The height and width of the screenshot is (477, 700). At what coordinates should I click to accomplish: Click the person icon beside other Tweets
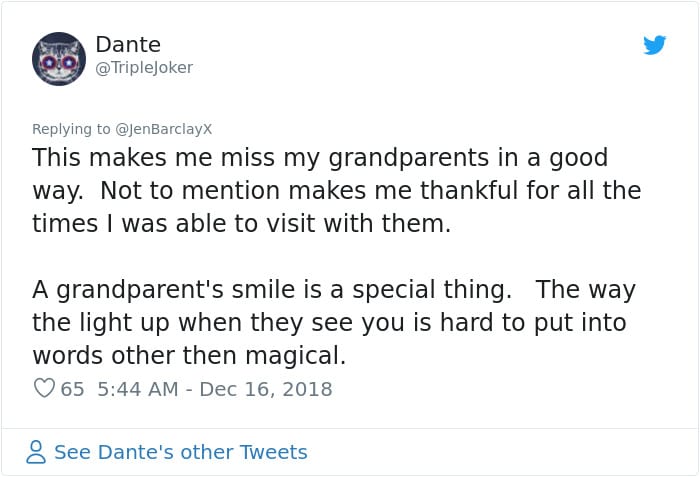36,452
